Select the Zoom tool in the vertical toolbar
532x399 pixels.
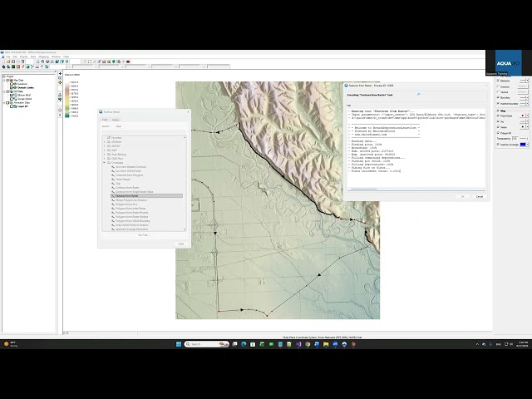[x=60, y=78]
